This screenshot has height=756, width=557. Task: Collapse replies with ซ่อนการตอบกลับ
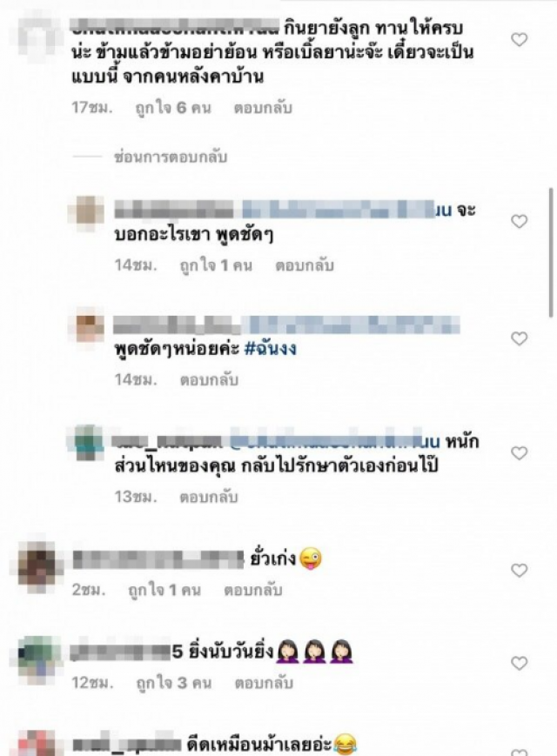(x=171, y=157)
